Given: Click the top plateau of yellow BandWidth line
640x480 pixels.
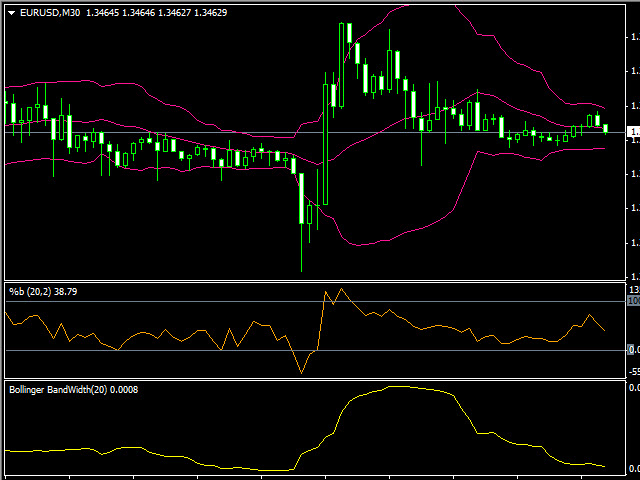Looking at the screenshot, I should (400, 386).
